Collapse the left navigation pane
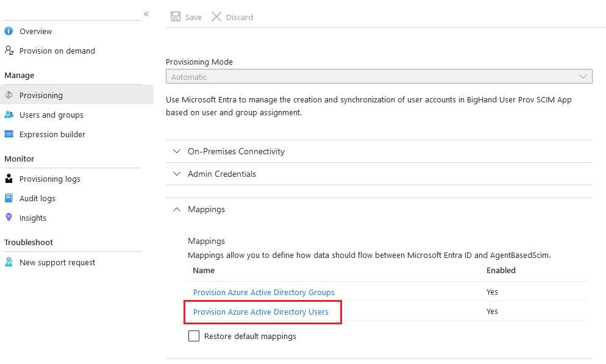 click(x=146, y=13)
